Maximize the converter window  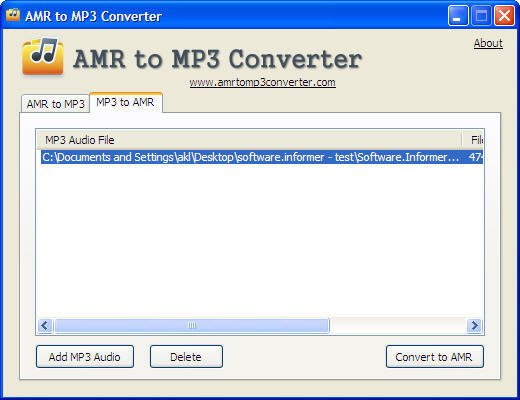coord(481,15)
